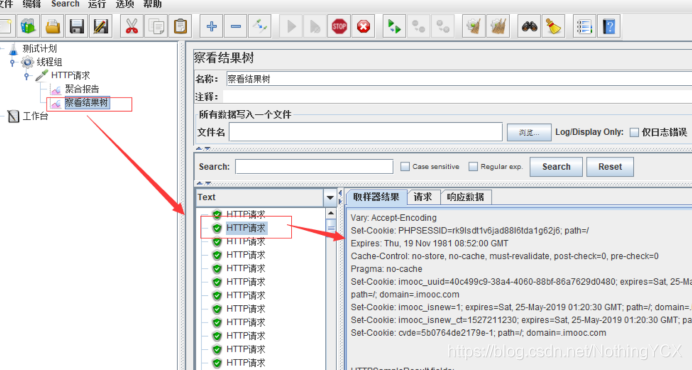Toggle the 仅日志错误 checkbox

(x=634, y=132)
